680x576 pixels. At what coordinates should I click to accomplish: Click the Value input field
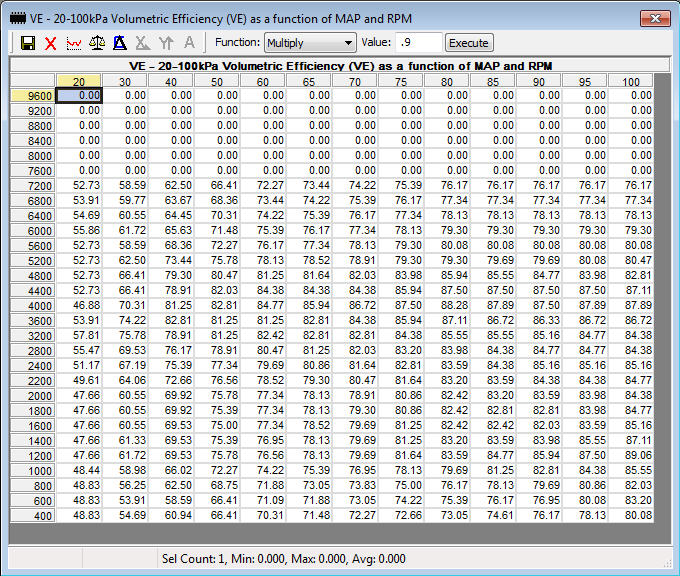[418, 43]
